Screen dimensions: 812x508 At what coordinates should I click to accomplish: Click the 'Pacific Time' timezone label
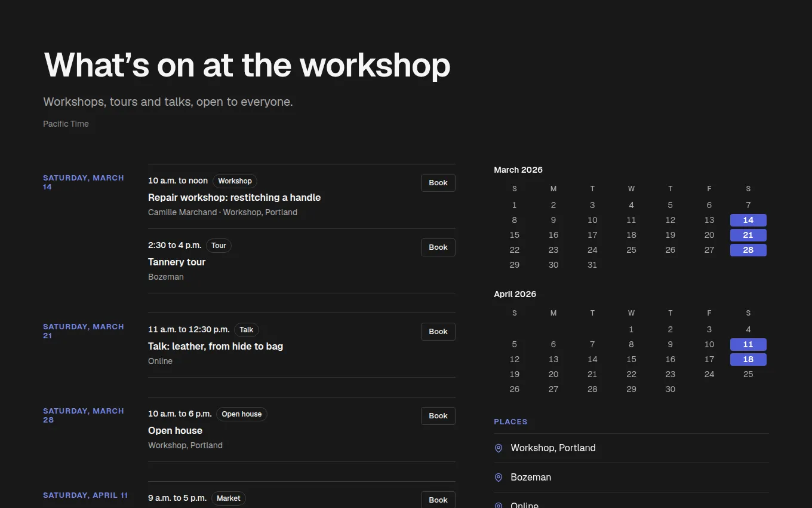pos(66,124)
